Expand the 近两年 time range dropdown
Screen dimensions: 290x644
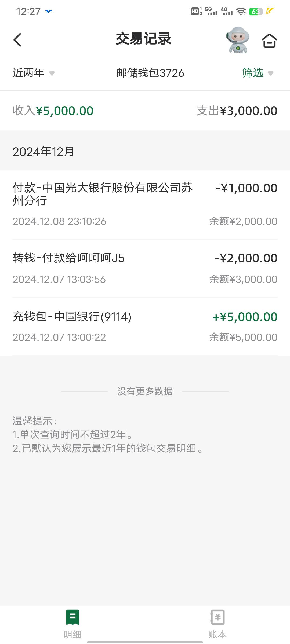pos(34,73)
